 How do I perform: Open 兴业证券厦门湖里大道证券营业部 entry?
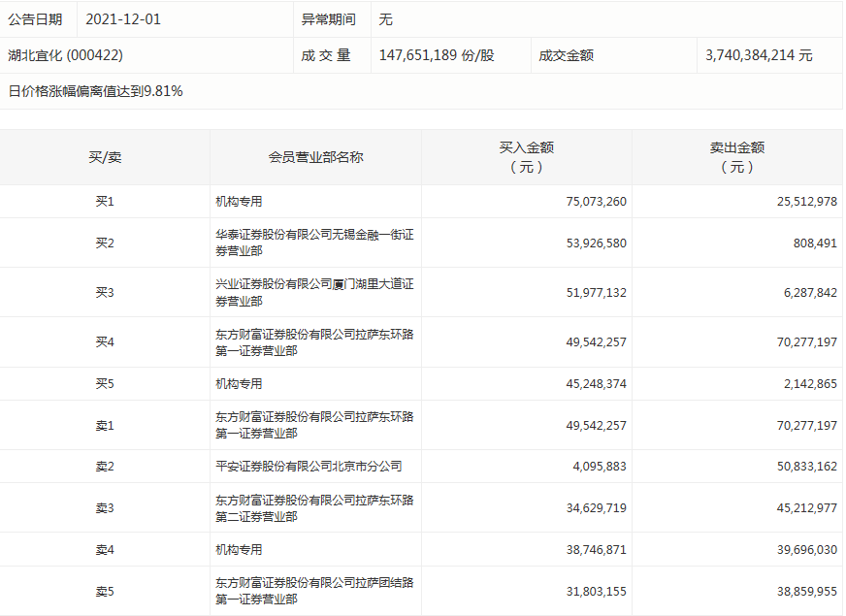click(314, 292)
